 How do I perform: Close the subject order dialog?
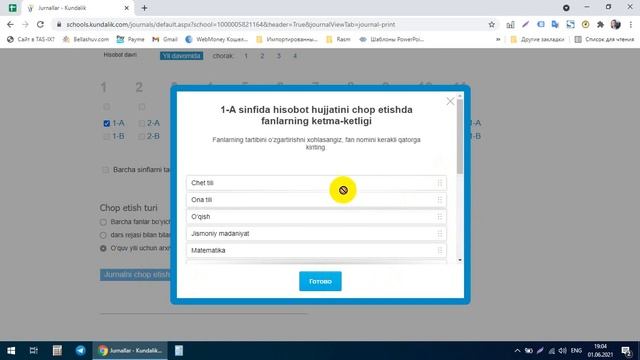(450, 101)
